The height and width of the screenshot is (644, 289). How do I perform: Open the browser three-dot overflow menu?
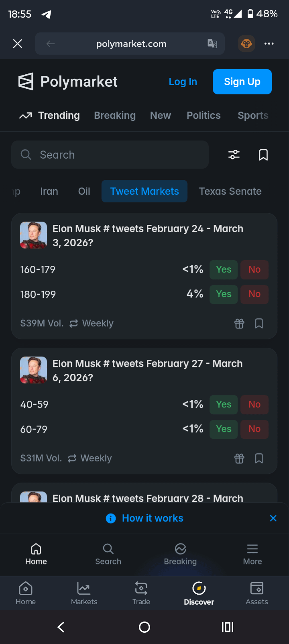269,43
